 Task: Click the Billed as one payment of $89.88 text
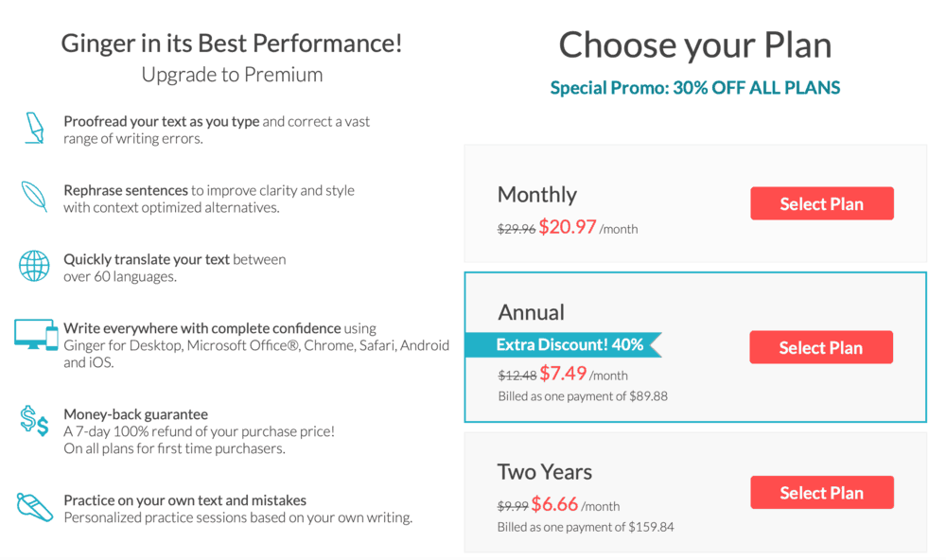tap(583, 396)
